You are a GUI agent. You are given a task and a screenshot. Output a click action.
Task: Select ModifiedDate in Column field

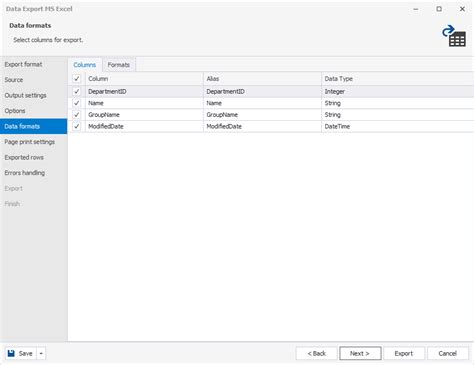(x=144, y=126)
